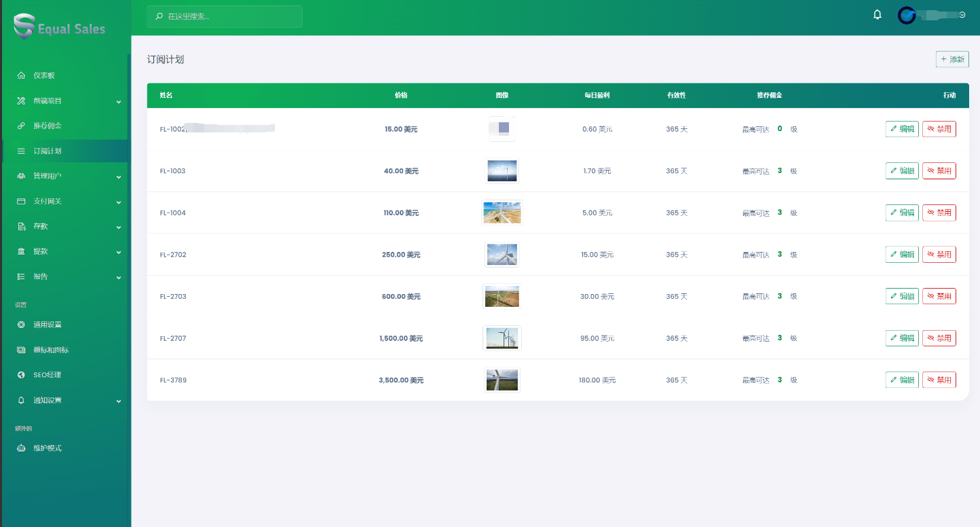This screenshot has height=527, width=980.
Task: Disable the FL-2703 plan
Action: [939, 296]
